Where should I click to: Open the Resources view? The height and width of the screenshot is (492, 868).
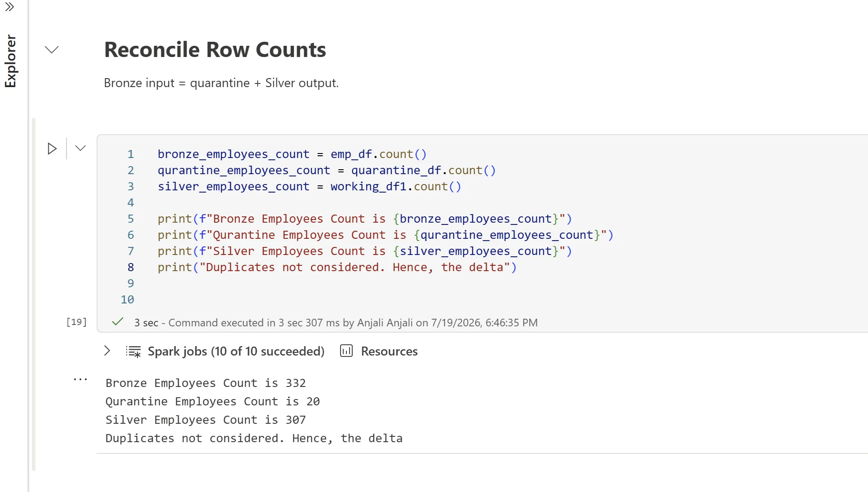tap(389, 351)
